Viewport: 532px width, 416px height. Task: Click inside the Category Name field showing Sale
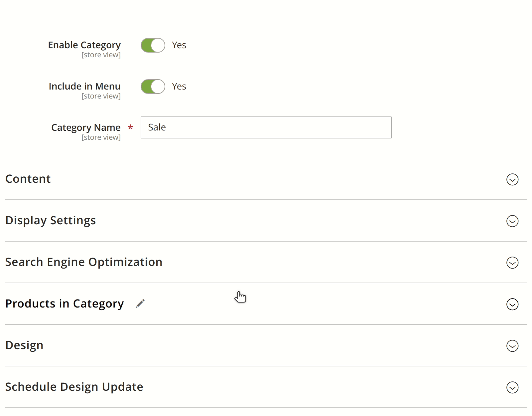pos(266,127)
